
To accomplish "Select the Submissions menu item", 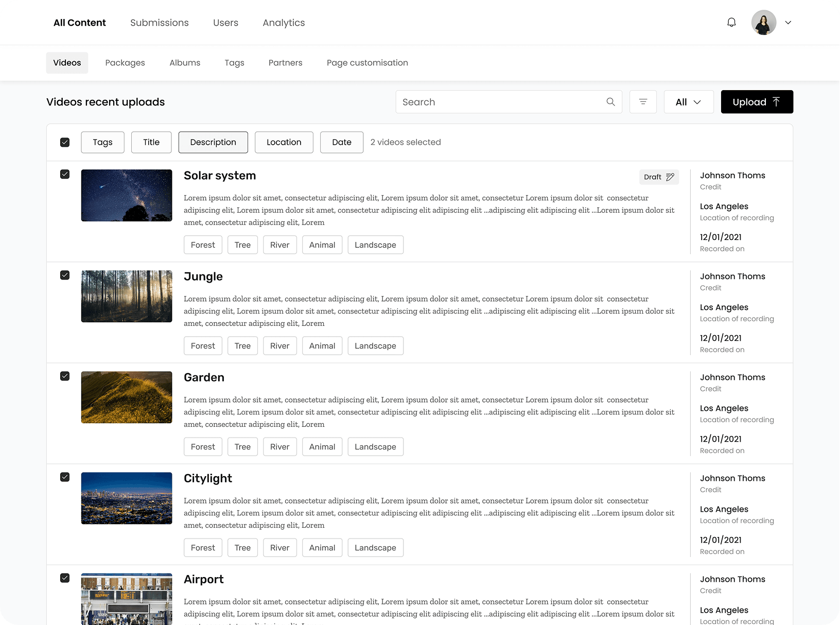I will click(160, 22).
